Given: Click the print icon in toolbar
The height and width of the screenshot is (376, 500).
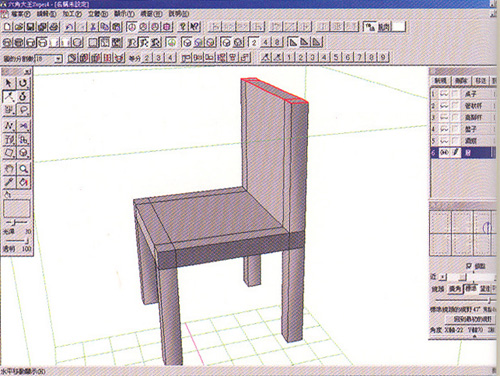Looking at the screenshot, I should 54,27.
